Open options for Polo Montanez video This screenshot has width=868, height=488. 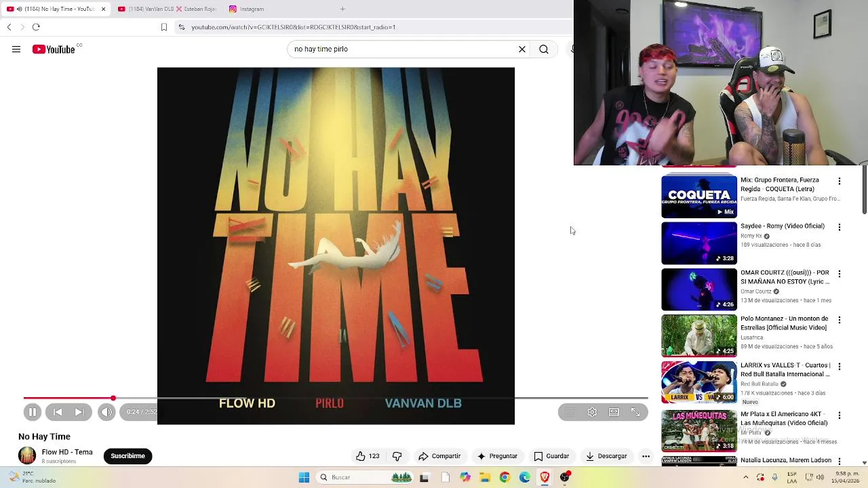point(840,320)
